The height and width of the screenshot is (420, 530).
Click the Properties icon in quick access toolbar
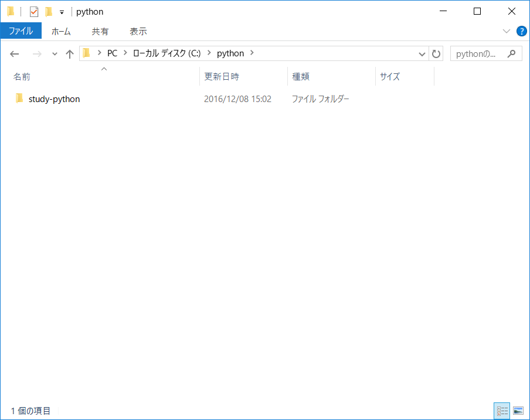tap(34, 12)
